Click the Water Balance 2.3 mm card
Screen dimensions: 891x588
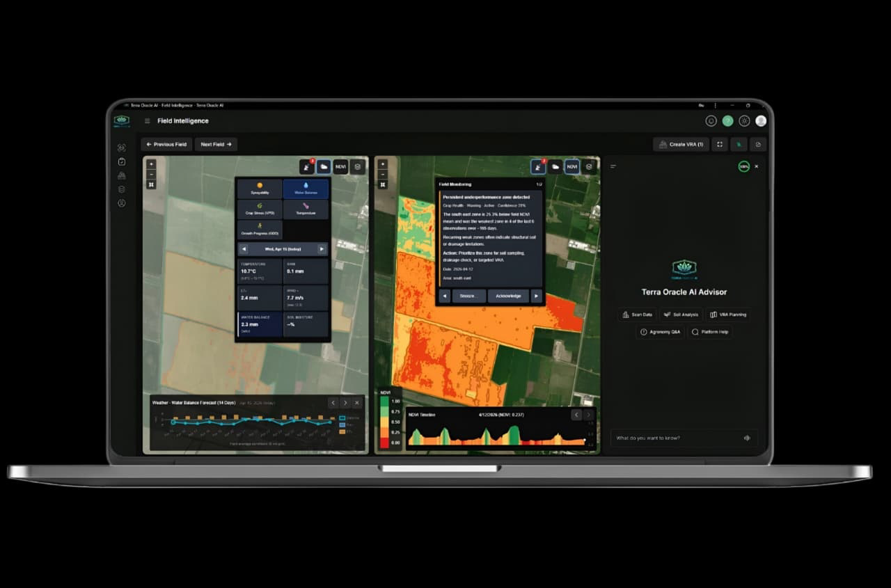click(260, 325)
